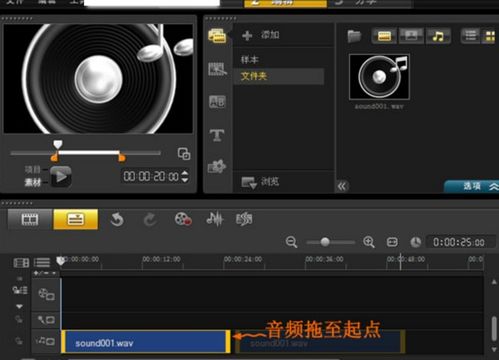This screenshot has height=360, width=499.
Task: Click ruler mark 00:00:12:00
Action: point(162,259)
